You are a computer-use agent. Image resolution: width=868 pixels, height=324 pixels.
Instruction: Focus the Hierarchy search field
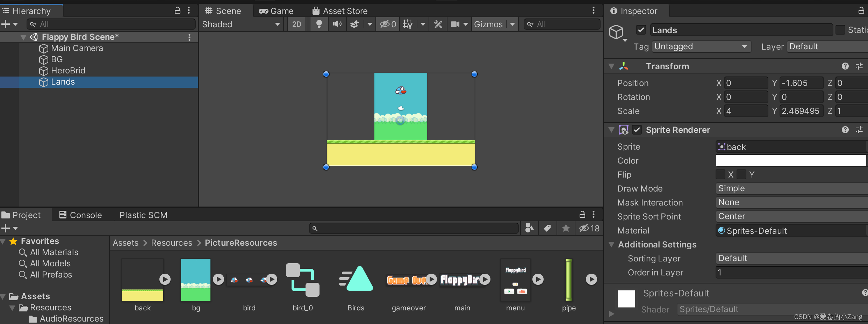[x=111, y=24]
